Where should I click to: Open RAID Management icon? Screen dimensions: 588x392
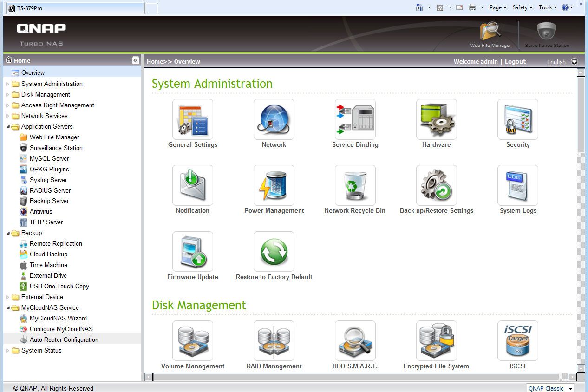(x=274, y=341)
